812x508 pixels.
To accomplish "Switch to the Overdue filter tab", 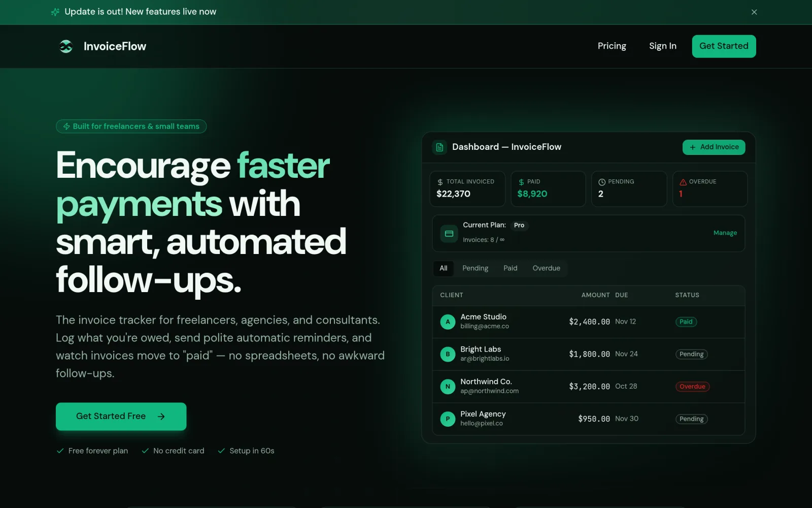I will pos(546,268).
